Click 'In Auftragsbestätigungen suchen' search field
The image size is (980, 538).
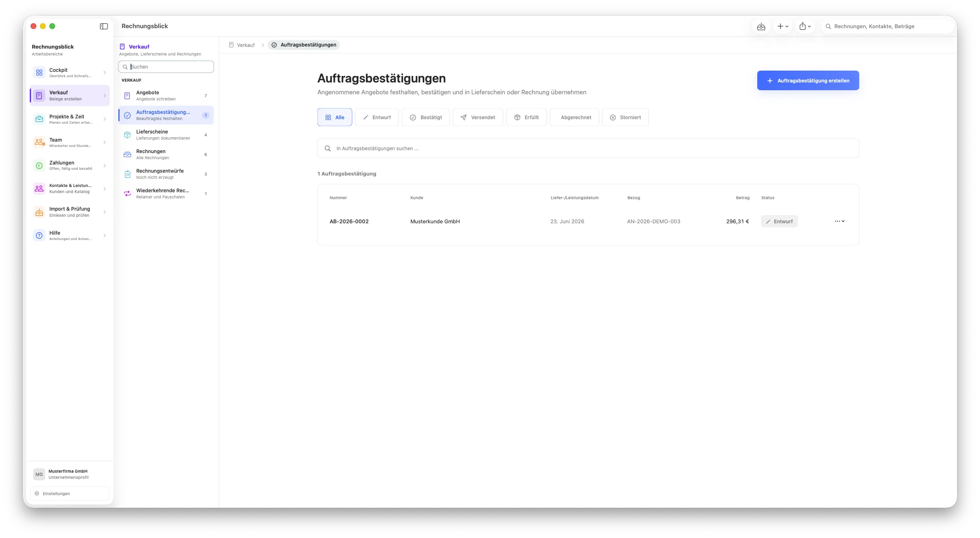(588, 148)
